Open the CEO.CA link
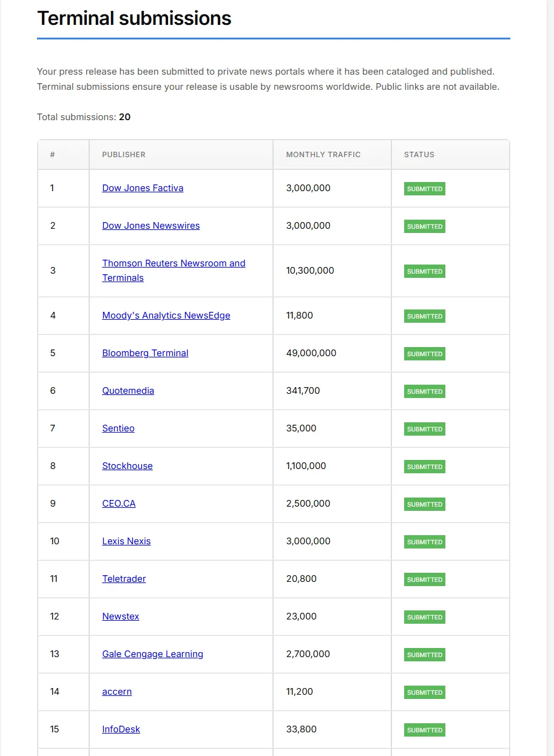 coord(119,504)
